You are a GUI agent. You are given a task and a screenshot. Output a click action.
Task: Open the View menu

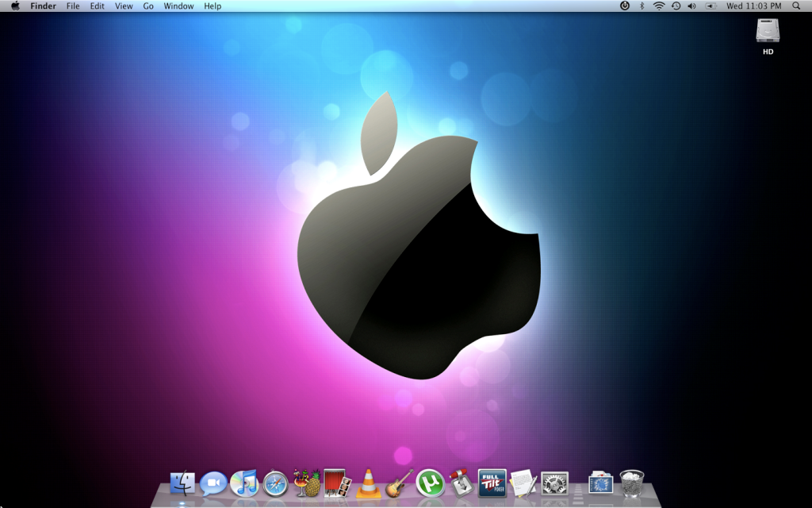(124, 6)
